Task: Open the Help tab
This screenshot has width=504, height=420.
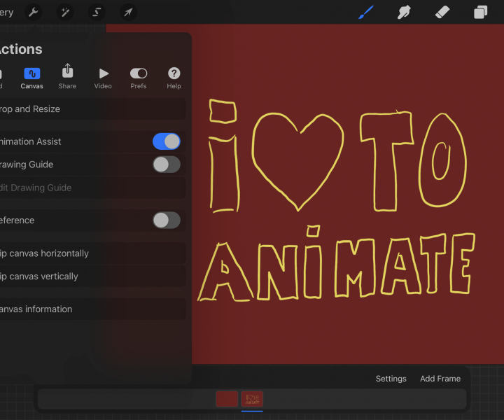Action: (174, 77)
